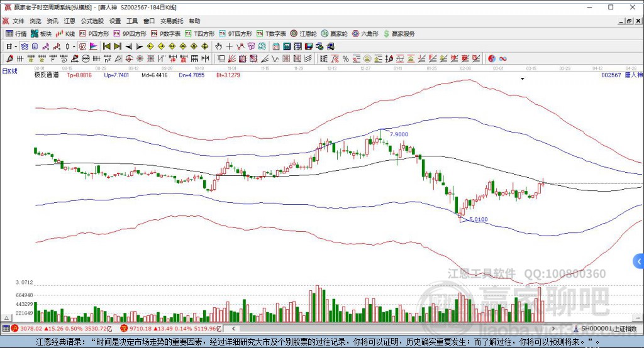The height and width of the screenshot is (348, 644).
Task: Toggle the highlighted blue butterfly chart icon
Action: (25, 46)
